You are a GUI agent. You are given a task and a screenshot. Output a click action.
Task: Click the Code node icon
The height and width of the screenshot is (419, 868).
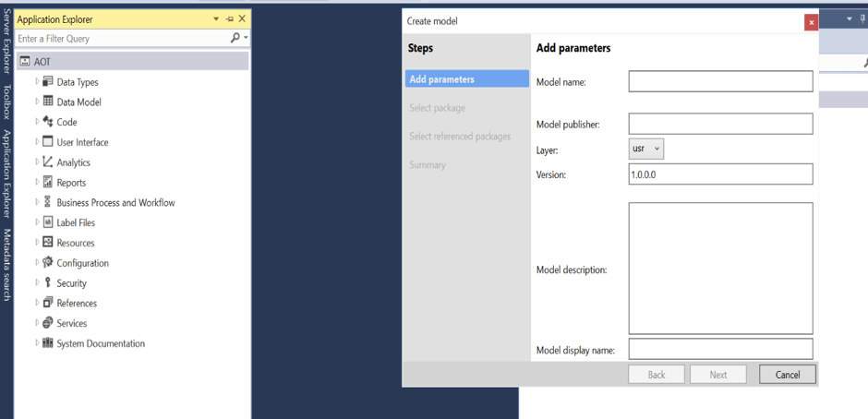pyautogui.click(x=48, y=122)
